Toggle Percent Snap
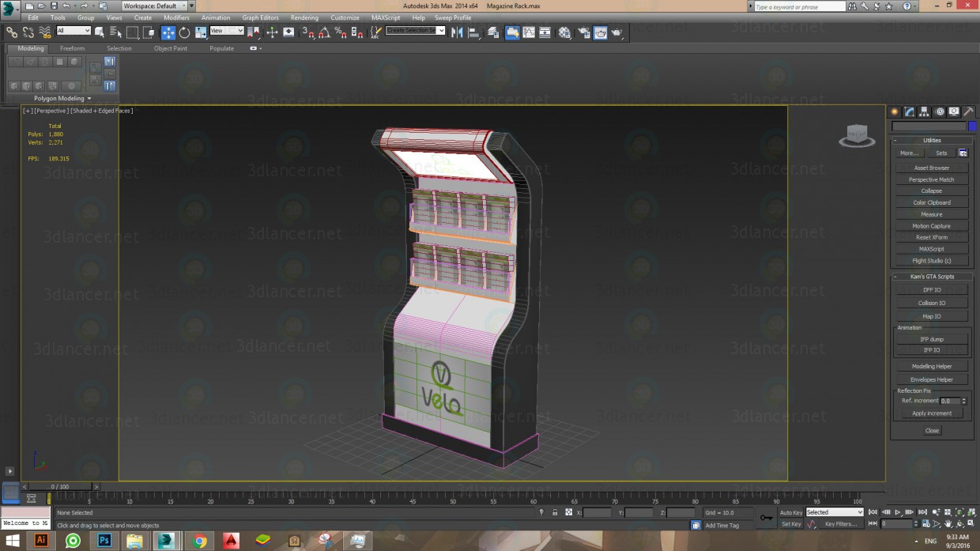 (x=341, y=32)
